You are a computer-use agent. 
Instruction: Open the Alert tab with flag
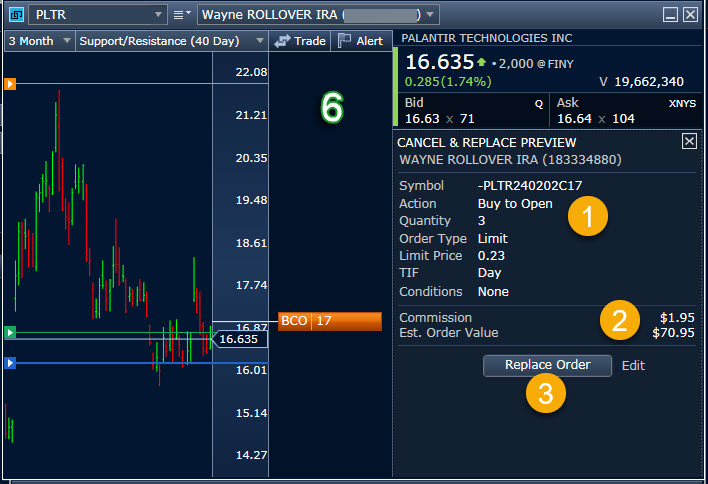click(360, 41)
